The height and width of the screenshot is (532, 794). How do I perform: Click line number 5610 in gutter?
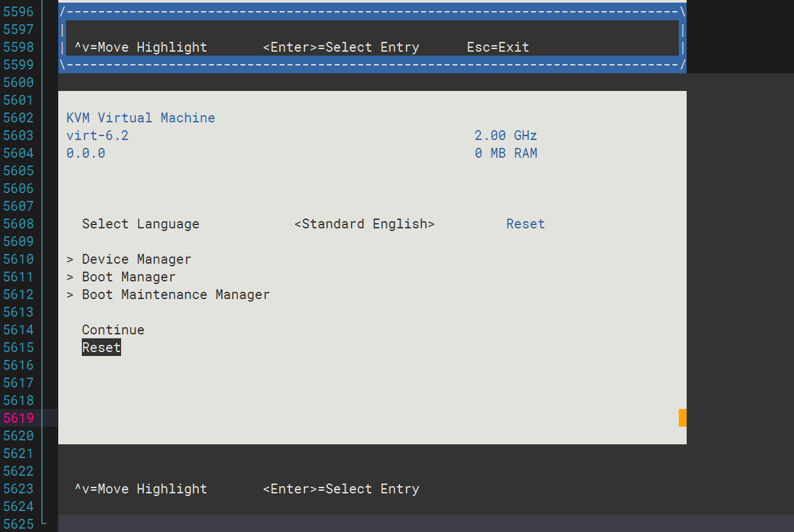[x=18, y=259]
